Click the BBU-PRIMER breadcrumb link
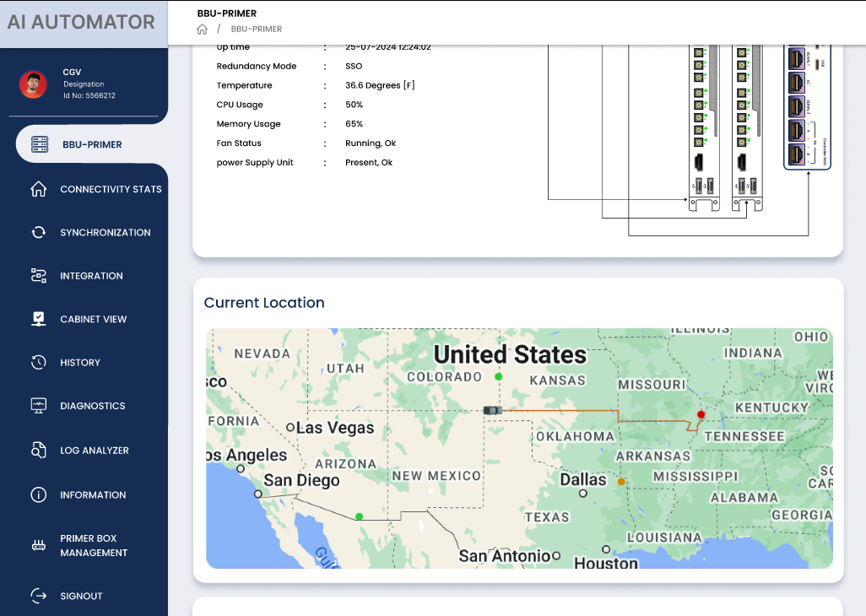Screen dimensions: 866x616 click(x=257, y=30)
